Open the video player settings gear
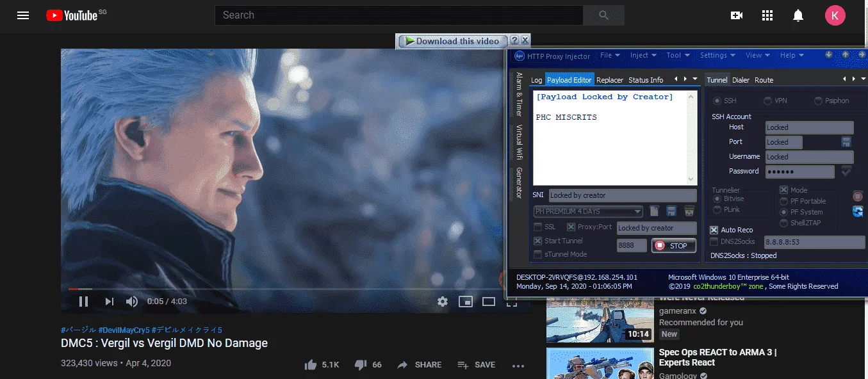 tap(443, 302)
